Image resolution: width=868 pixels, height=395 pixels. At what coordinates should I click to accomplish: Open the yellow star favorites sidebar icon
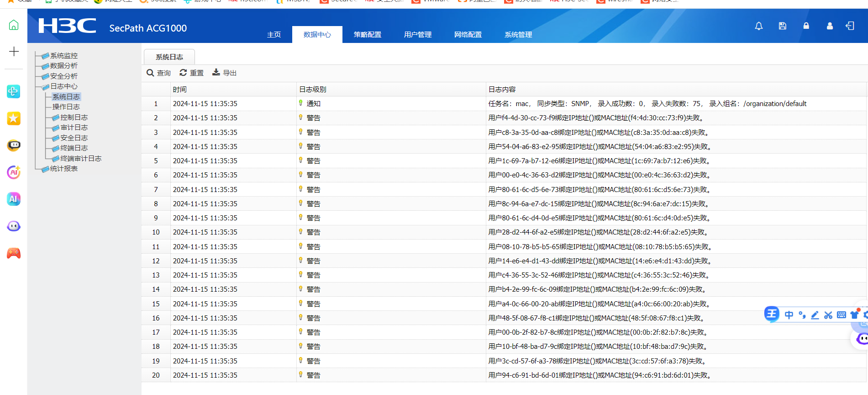(x=14, y=118)
